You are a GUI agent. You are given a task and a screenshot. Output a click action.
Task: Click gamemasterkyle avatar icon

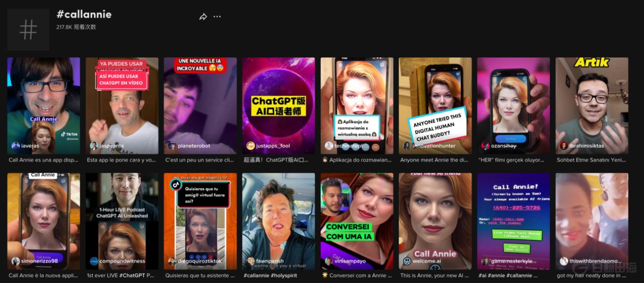486,261
